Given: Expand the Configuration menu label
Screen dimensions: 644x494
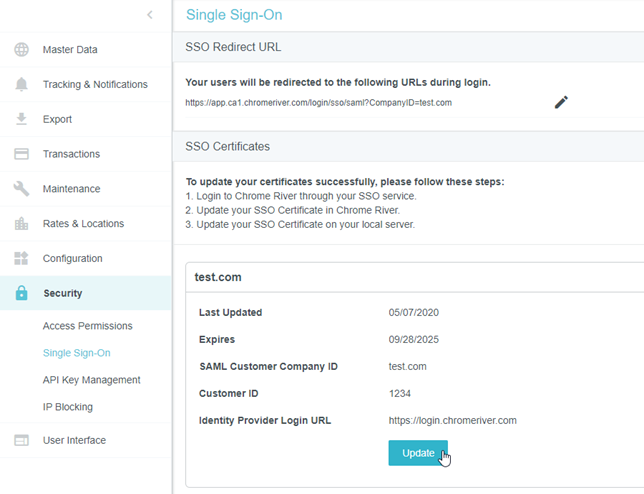Looking at the screenshot, I should (72, 259).
